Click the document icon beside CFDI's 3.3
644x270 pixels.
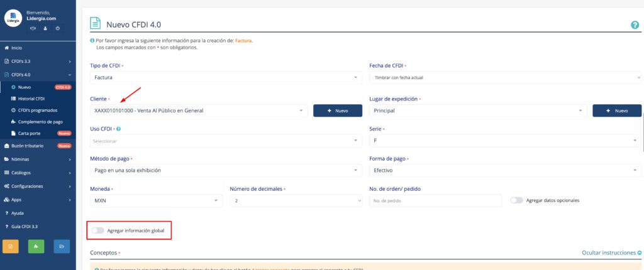[x=6, y=61]
